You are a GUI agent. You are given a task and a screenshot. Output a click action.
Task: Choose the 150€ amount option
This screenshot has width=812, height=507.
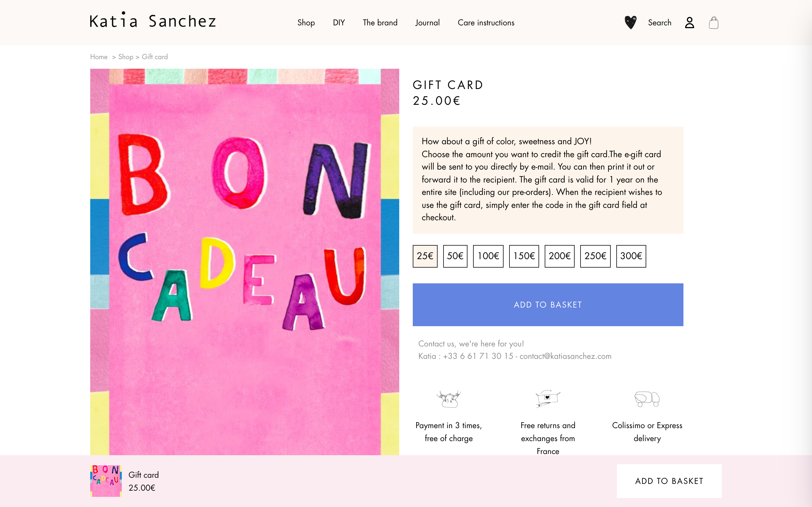pos(524,256)
